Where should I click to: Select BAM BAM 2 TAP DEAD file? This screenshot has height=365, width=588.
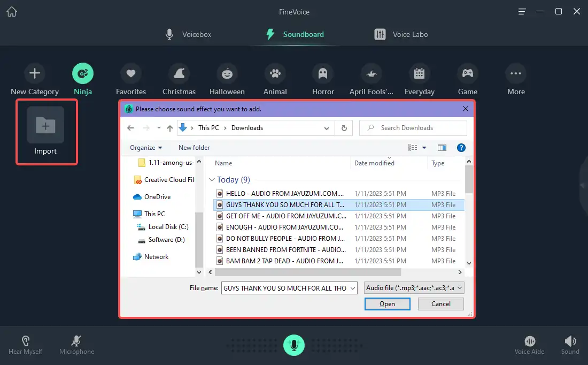click(x=338, y=261)
